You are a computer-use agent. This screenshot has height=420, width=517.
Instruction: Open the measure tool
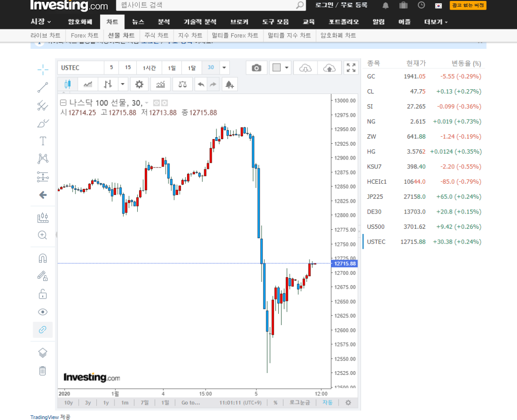(x=43, y=217)
